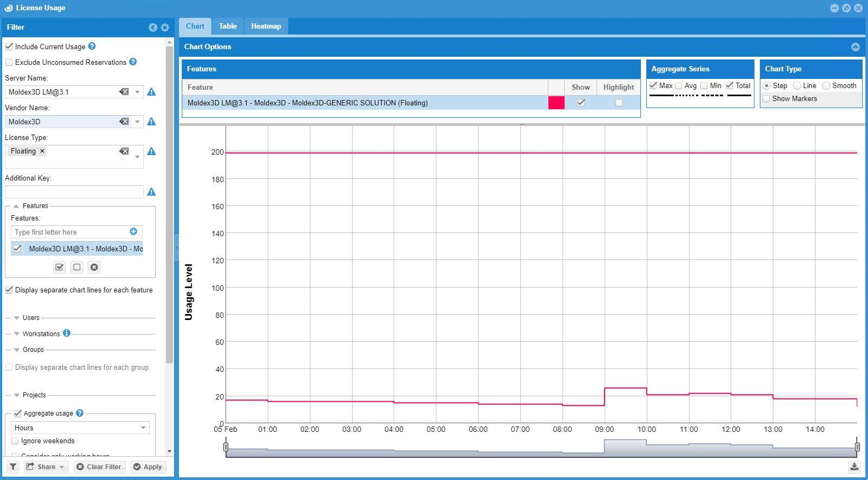Screen dimensions: 868x480
Task: Select the Smooth chart type
Action: tap(826, 86)
